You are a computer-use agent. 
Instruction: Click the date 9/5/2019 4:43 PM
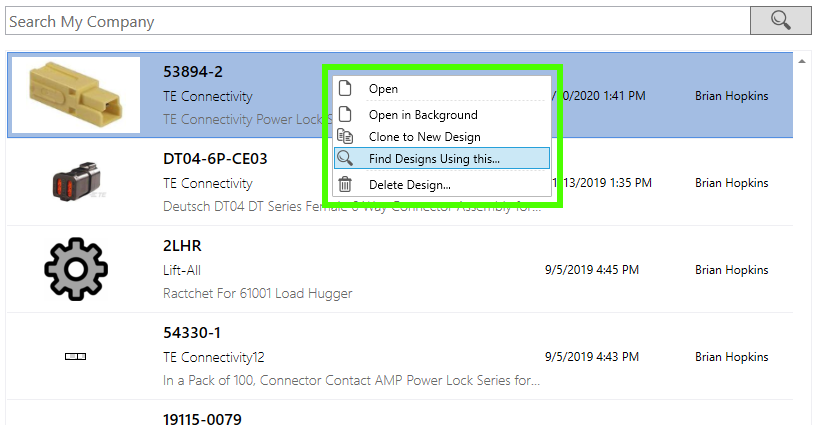[x=592, y=356]
